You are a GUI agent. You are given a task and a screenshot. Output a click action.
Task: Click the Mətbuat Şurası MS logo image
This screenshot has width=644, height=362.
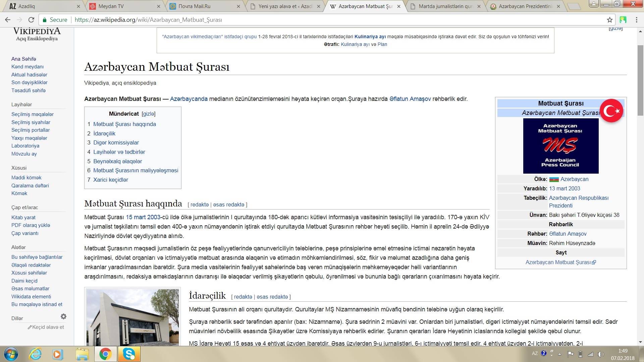[x=560, y=146]
